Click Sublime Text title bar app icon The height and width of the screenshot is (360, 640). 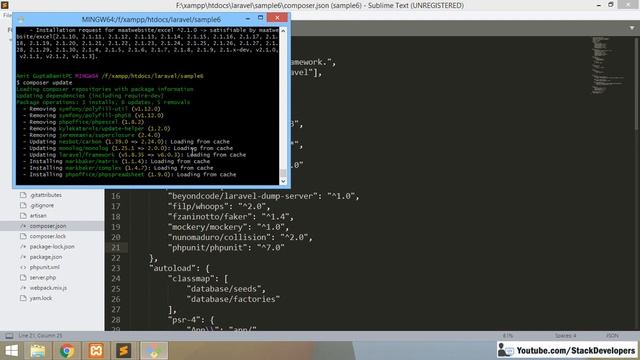[4, 5]
